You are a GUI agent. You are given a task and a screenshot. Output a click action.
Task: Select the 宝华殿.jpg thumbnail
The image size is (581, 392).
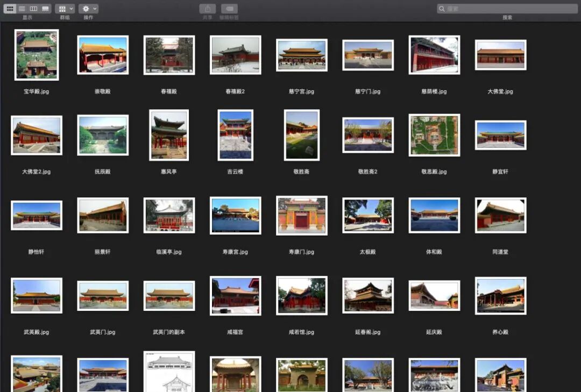tap(37, 55)
